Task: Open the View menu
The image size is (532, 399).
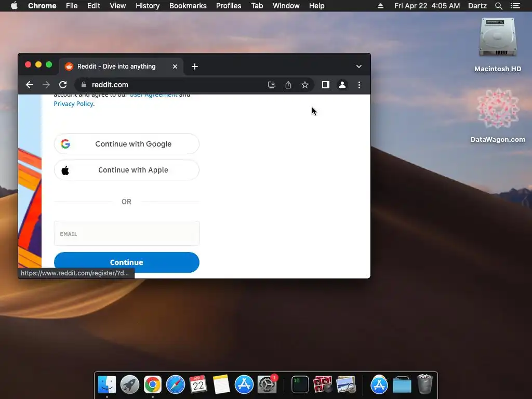Action: (x=118, y=6)
